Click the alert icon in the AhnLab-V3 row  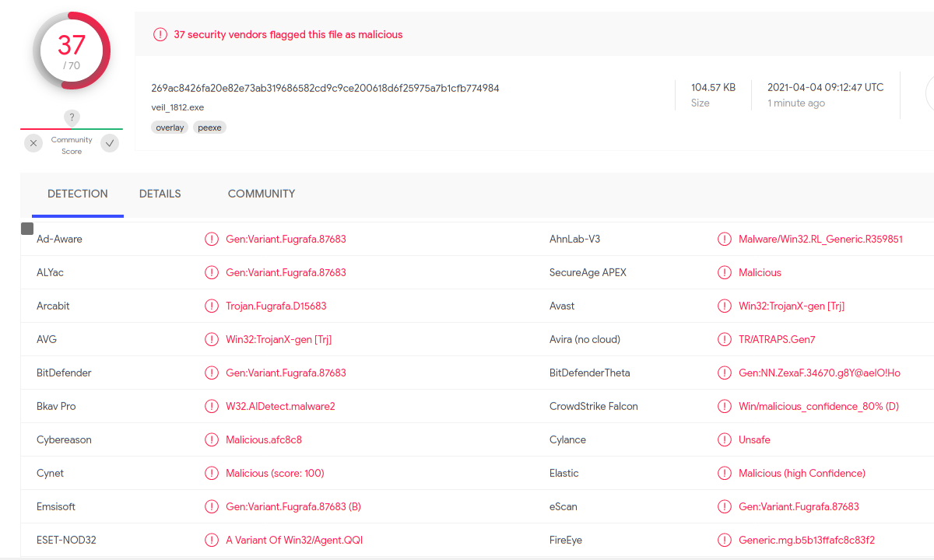[x=724, y=239]
